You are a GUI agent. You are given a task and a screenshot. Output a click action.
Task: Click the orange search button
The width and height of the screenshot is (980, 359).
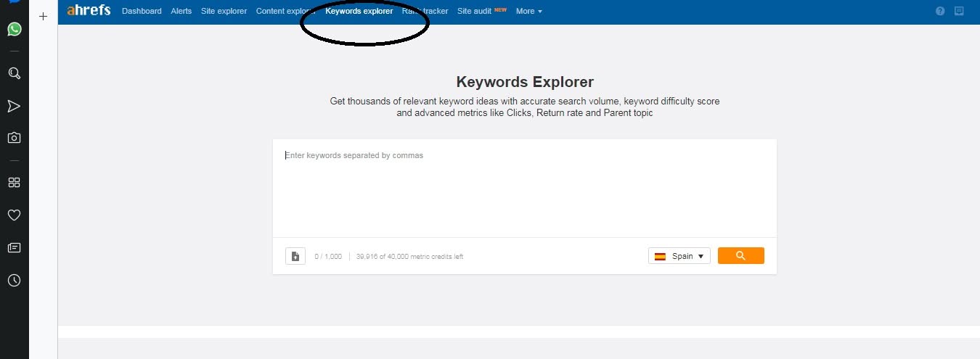pyautogui.click(x=740, y=255)
